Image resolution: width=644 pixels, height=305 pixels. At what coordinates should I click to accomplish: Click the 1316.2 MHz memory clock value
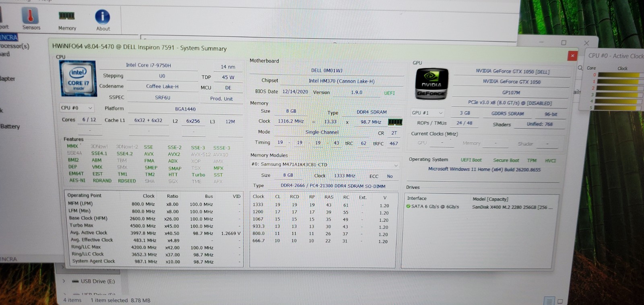click(291, 121)
